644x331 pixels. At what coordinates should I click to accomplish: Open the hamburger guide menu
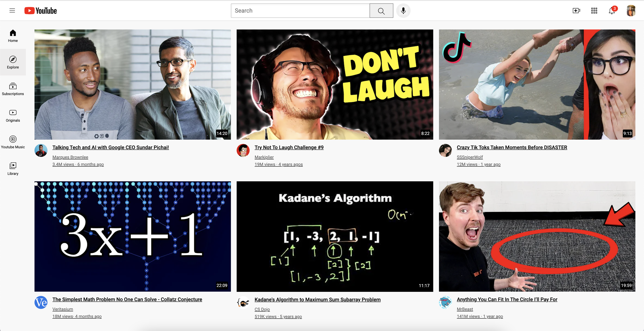point(12,11)
